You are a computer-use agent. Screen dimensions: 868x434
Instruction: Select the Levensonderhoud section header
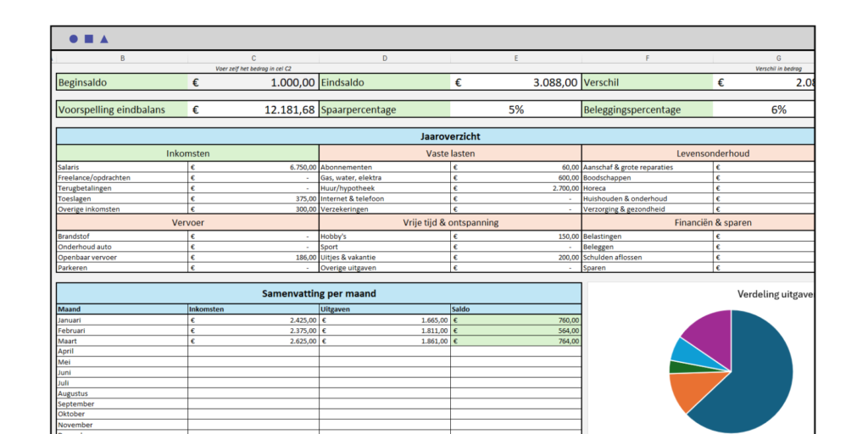pos(698,153)
